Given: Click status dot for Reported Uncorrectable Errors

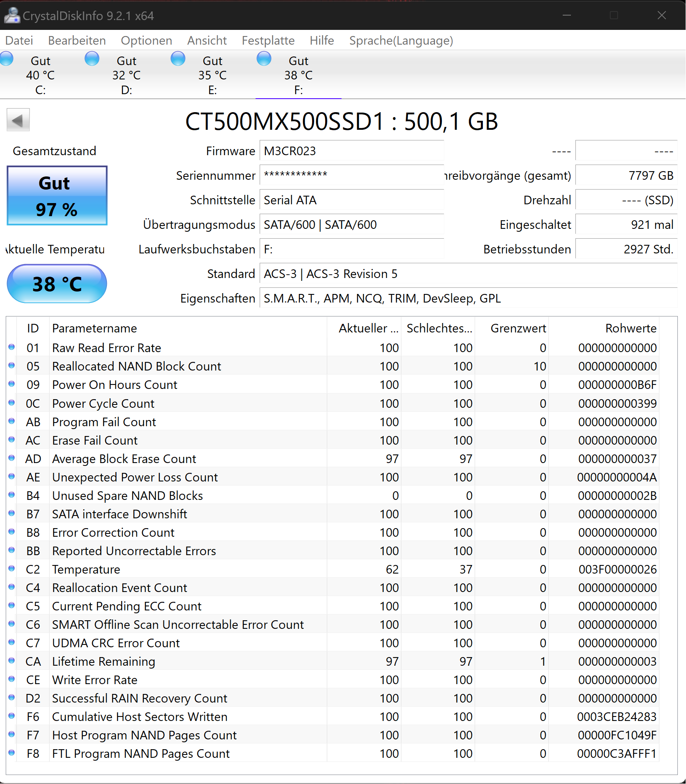Looking at the screenshot, I should [11, 550].
